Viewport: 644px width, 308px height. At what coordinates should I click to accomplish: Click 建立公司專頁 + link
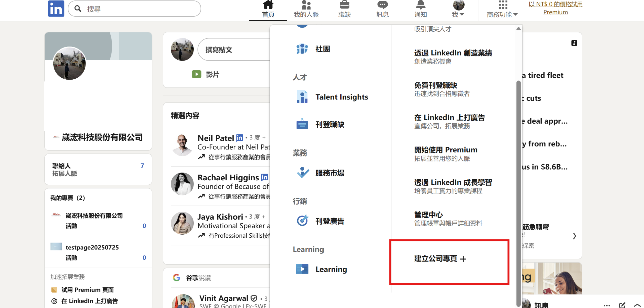(x=440, y=259)
